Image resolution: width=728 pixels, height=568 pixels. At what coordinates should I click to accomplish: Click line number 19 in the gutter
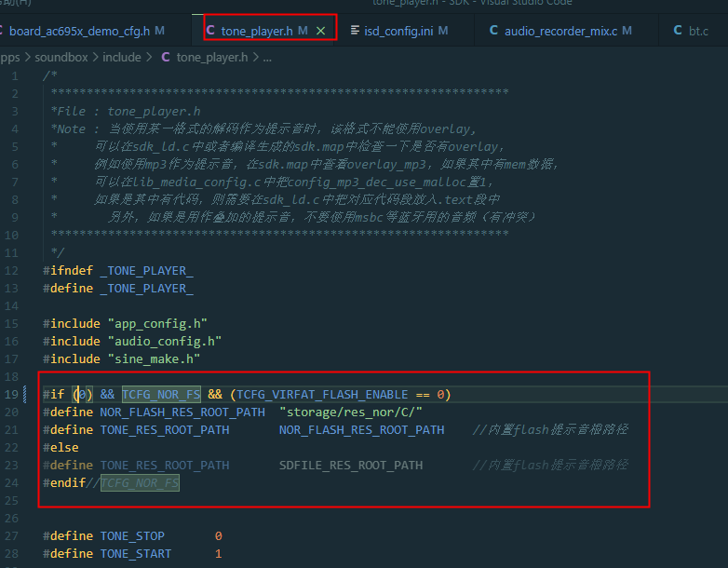11,394
